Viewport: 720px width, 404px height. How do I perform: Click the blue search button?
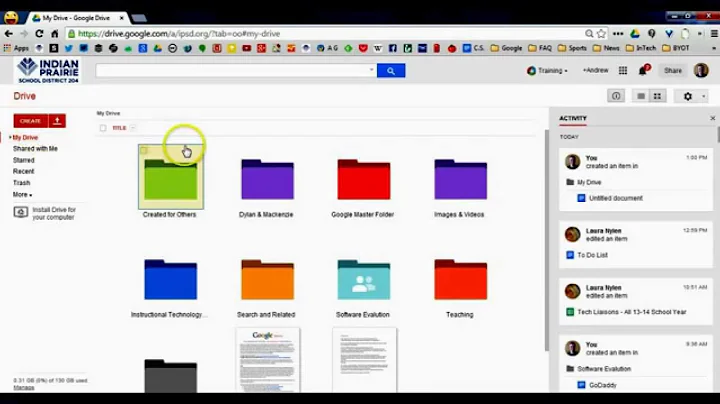(x=391, y=71)
